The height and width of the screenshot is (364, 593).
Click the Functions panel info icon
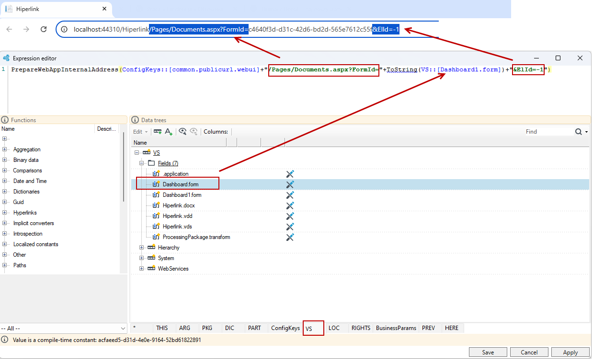point(5,120)
